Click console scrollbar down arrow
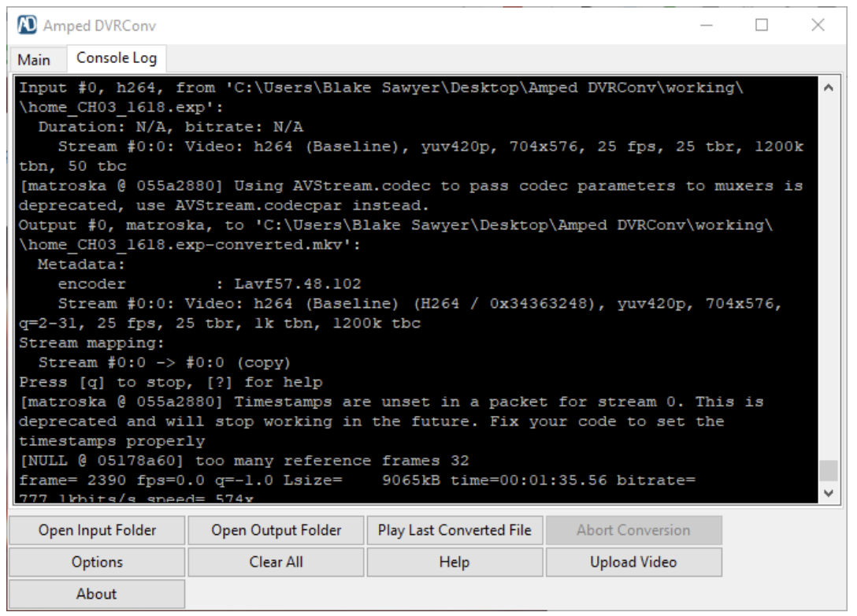 coord(829,493)
